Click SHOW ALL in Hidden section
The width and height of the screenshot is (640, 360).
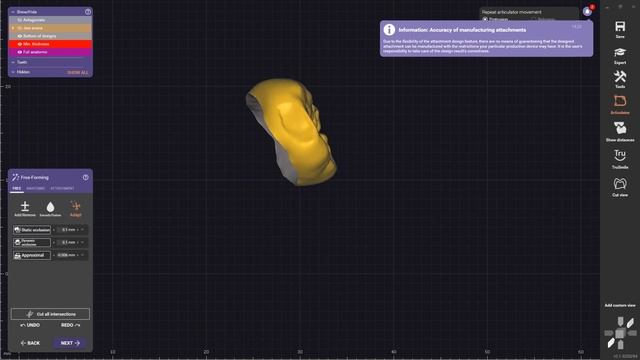(78, 72)
